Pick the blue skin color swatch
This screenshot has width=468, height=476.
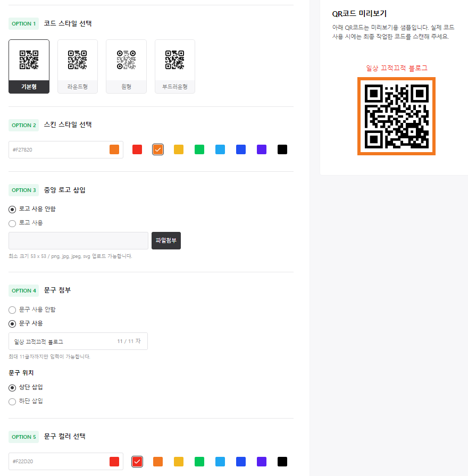(241, 149)
